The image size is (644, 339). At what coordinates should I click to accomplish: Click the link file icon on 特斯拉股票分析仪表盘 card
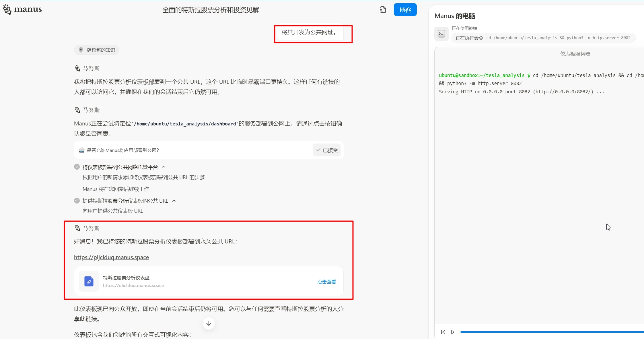pyautogui.click(x=89, y=281)
